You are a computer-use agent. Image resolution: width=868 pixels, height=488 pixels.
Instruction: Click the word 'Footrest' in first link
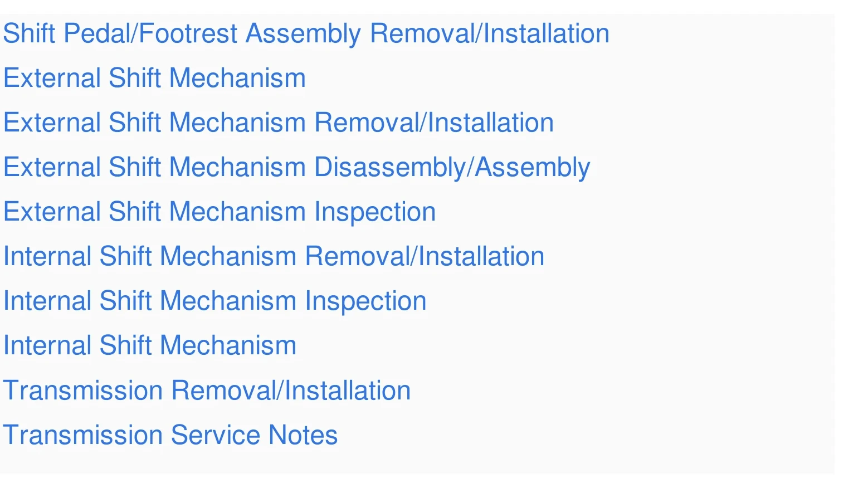[x=188, y=33]
